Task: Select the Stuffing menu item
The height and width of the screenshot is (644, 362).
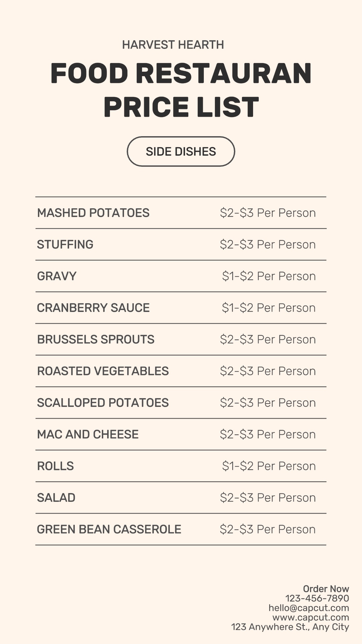Action: [65, 245]
